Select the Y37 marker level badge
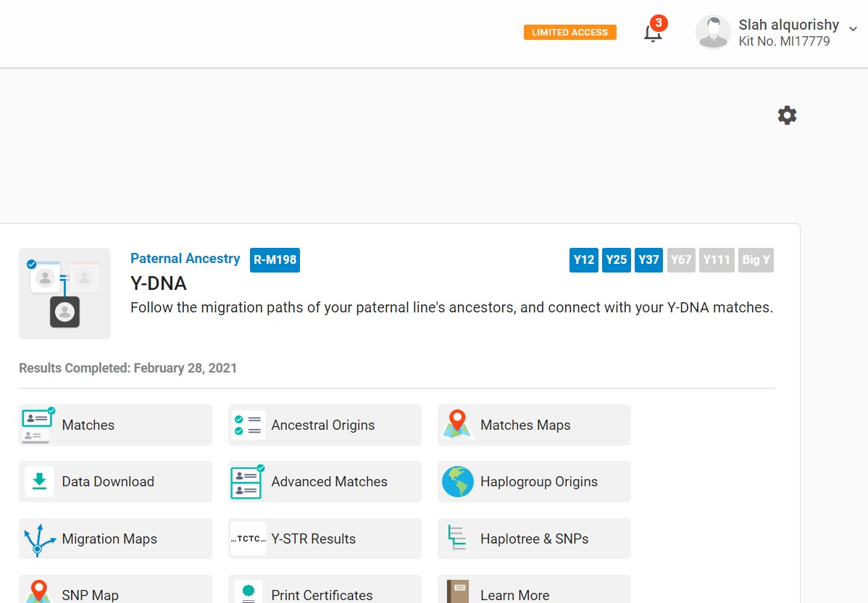 point(648,259)
